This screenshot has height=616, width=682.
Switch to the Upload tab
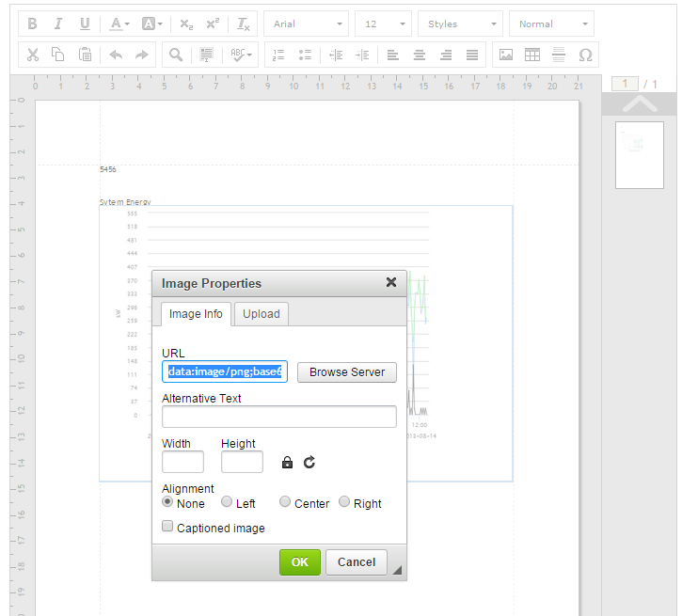click(261, 314)
